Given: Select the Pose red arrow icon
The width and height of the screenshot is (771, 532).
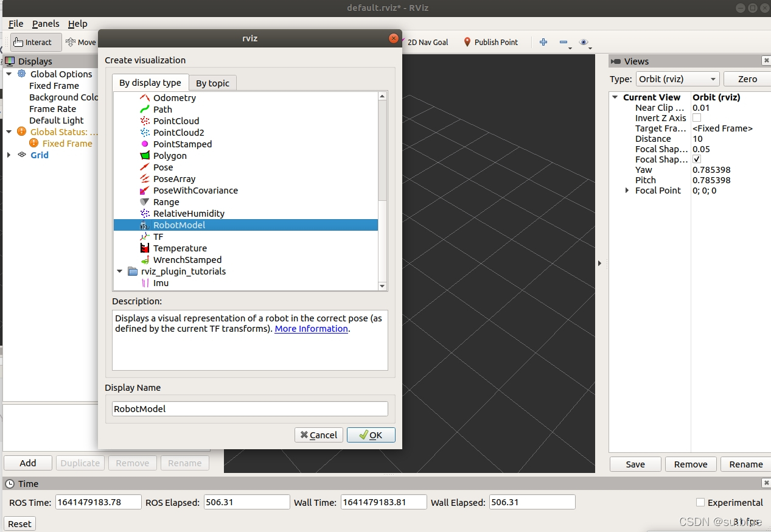Looking at the screenshot, I should [x=145, y=167].
